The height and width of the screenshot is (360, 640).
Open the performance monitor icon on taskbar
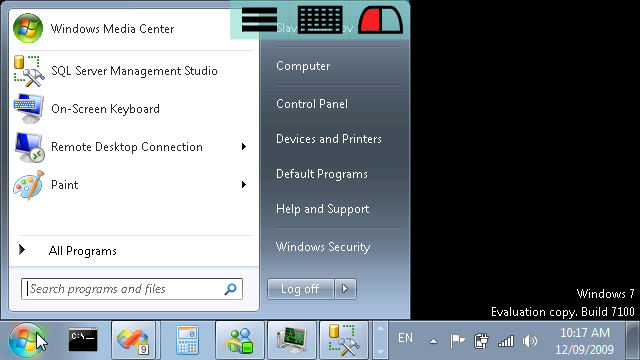click(x=291, y=340)
